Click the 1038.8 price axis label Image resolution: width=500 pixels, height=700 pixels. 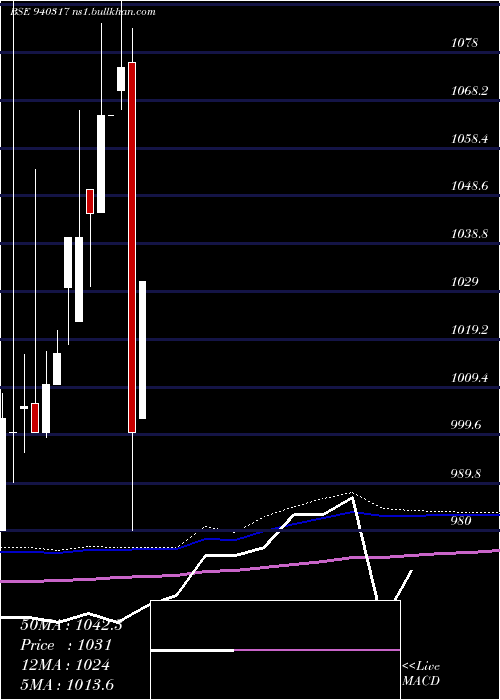(469, 234)
